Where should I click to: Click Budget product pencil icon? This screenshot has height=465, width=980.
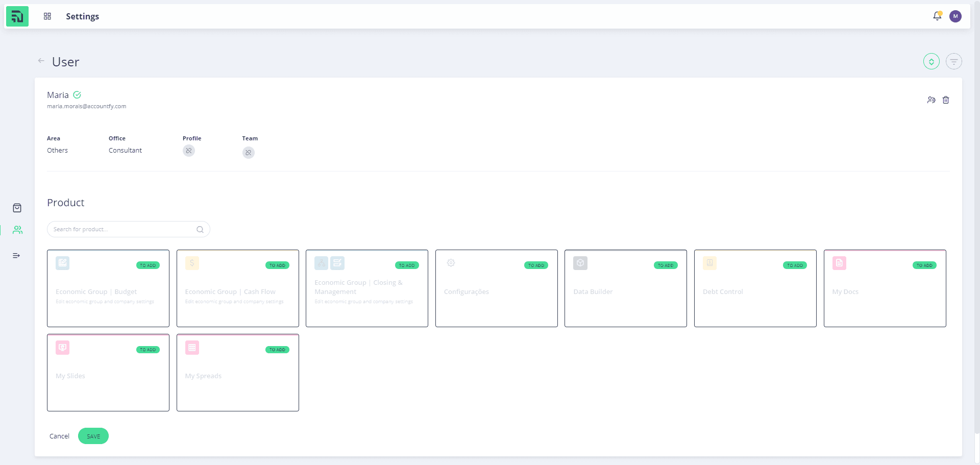click(x=62, y=263)
